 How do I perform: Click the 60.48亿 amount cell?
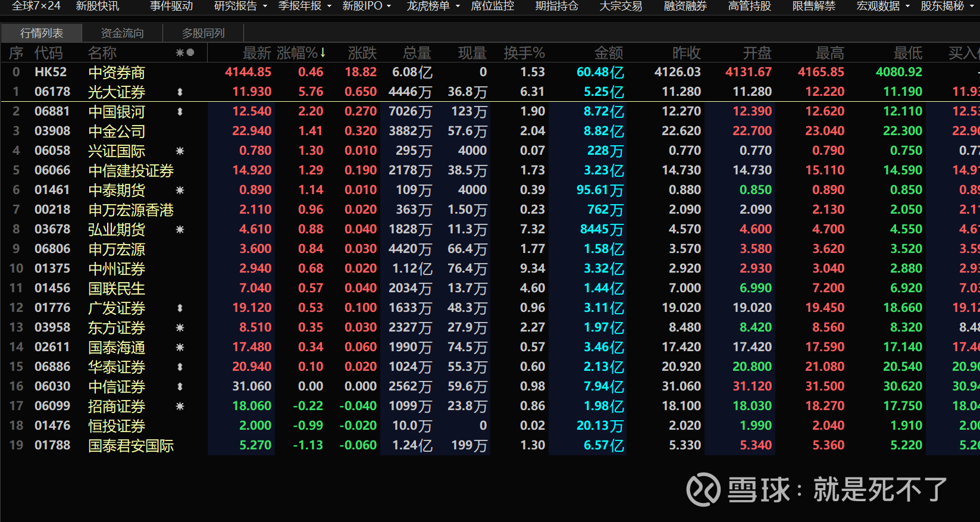(600, 73)
